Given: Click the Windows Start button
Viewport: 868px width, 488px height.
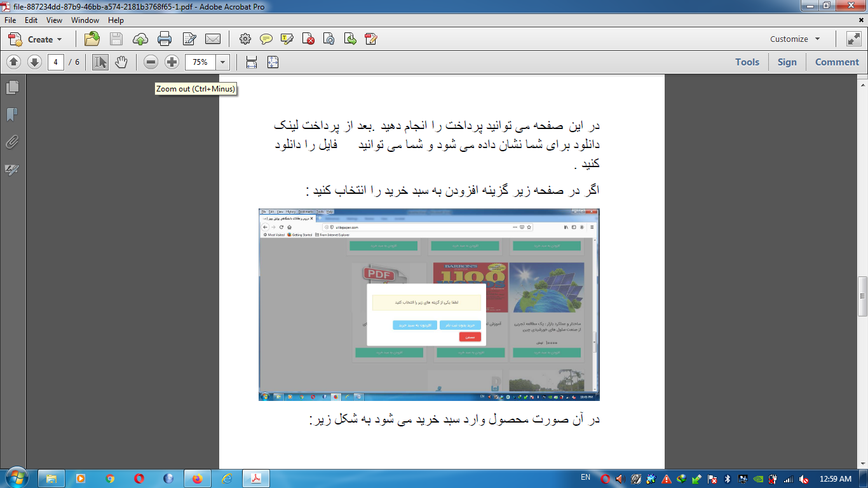Looking at the screenshot, I should (17, 478).
